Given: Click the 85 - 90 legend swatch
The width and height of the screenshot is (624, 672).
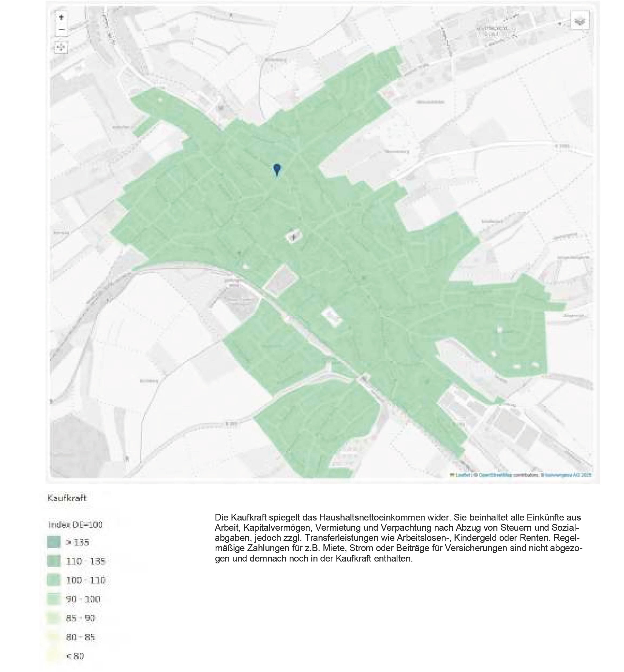Looking at the screenshot, I should click(x=54, y=618).
